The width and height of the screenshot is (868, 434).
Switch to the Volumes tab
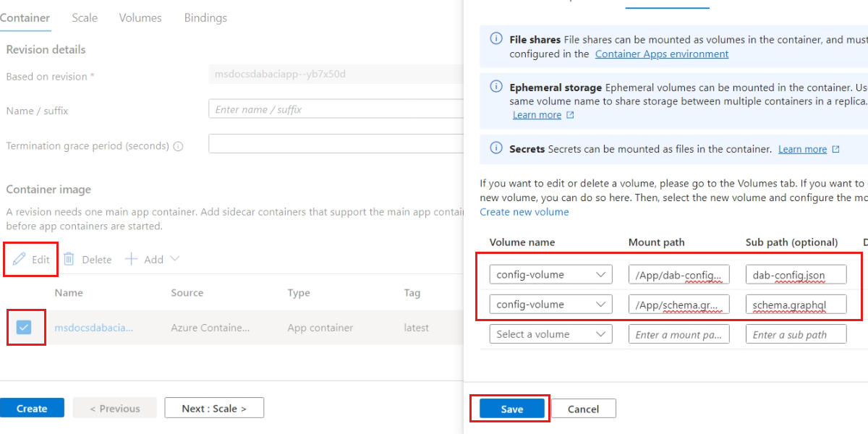(x=140, y=17)
